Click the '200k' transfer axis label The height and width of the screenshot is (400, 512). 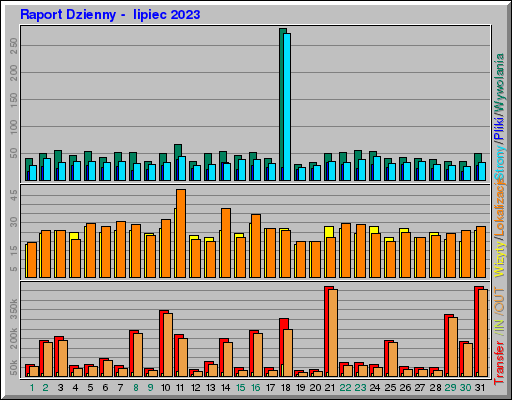coord(14,338)
